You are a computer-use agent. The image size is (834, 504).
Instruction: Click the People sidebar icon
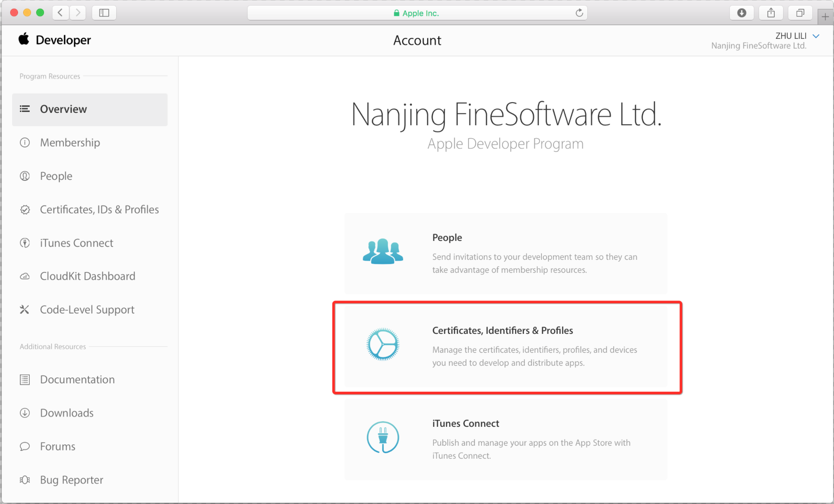tap(25, 176)
